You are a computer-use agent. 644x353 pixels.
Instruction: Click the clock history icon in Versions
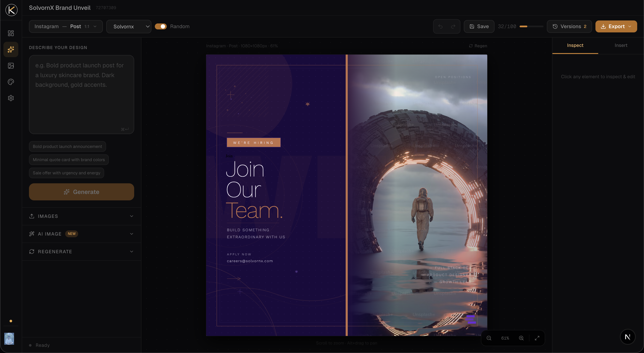[555, 26]
